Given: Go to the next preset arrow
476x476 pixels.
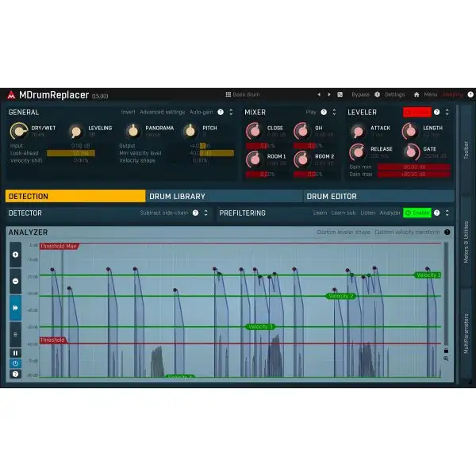Looking at the screenshot, I should coord(329,94).
